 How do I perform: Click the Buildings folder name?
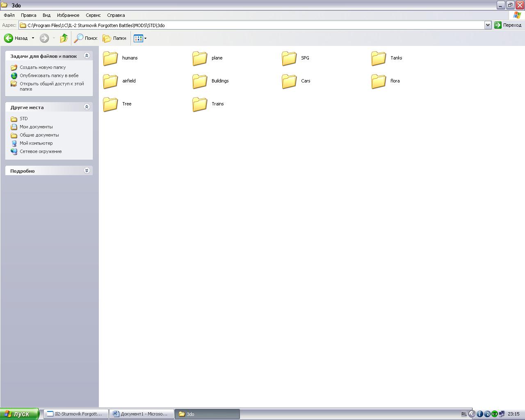click(220, 81)
